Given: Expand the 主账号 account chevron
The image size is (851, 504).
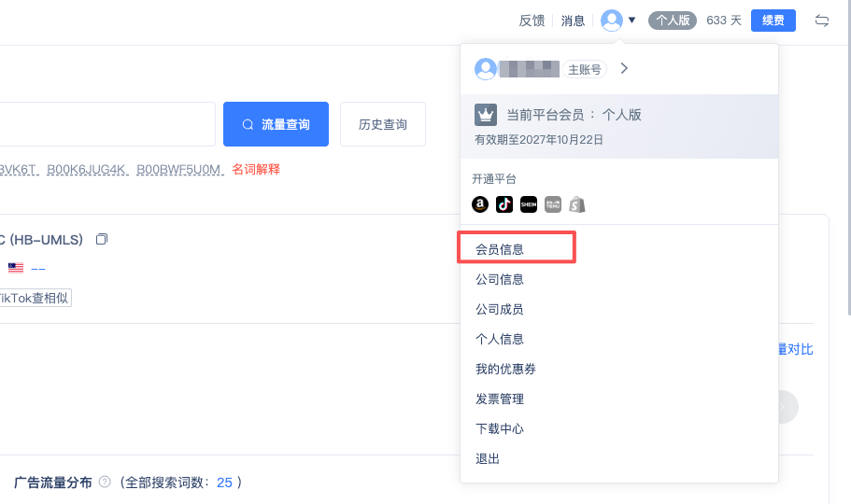Looking at the screenshot, I should [x=625, y=68].
